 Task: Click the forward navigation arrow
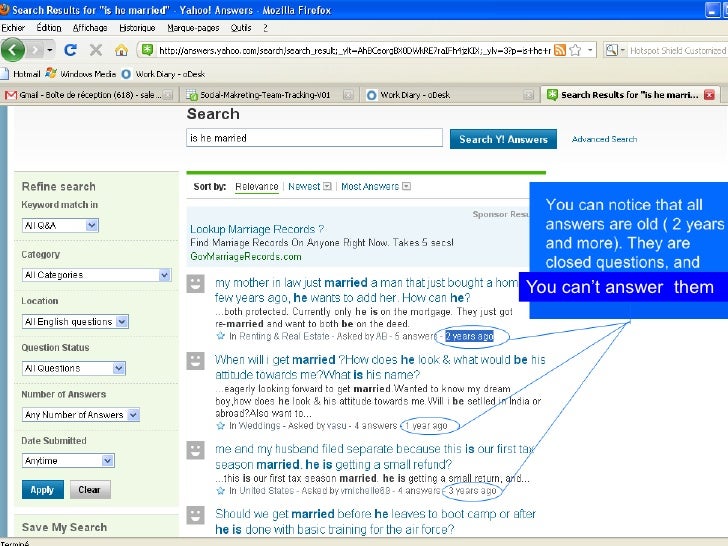(35, 49)
